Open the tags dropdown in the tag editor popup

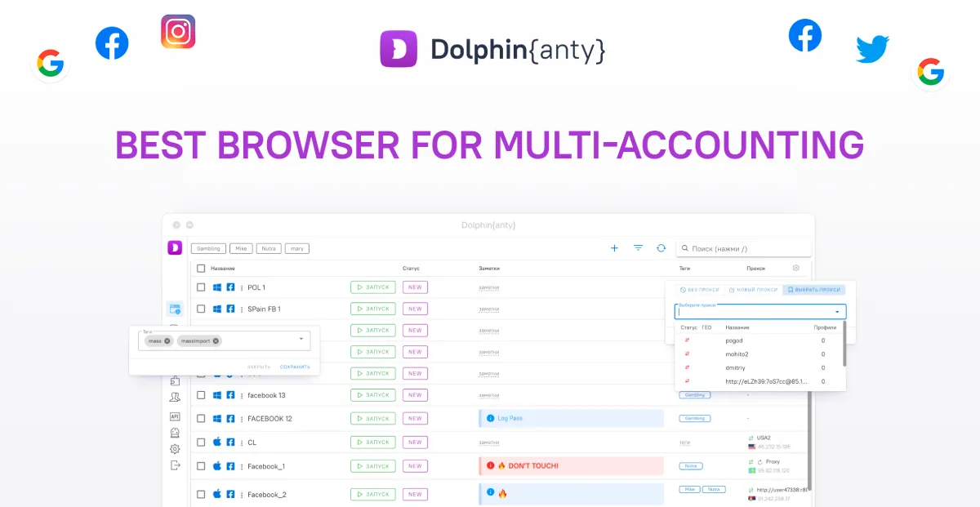pos(301,339)
